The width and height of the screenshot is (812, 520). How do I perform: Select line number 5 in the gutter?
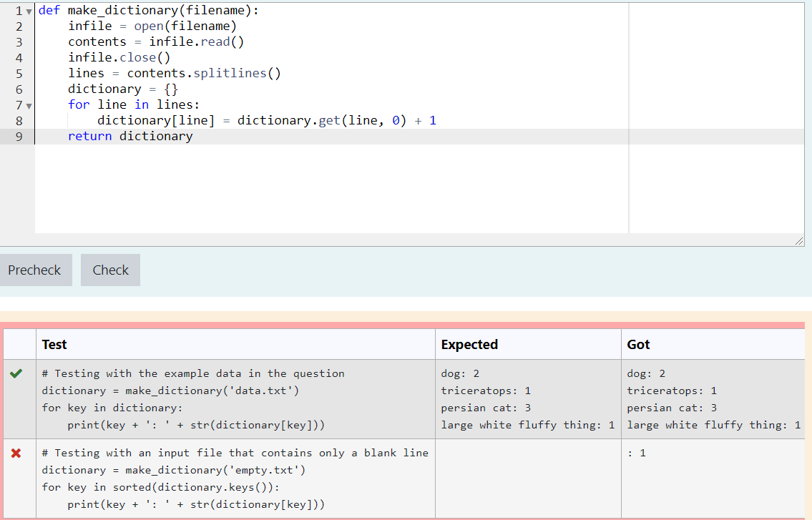(19, 74)
